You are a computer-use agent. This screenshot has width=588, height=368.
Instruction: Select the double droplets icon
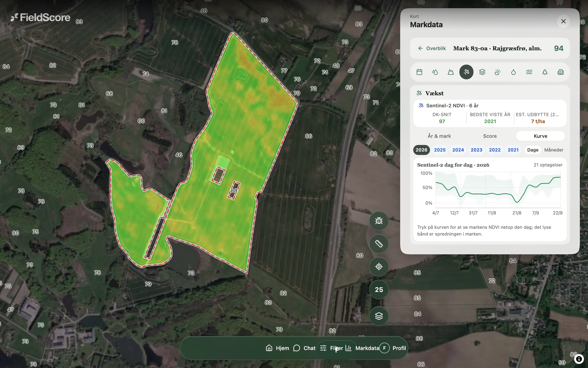click(x=435, y=72)
